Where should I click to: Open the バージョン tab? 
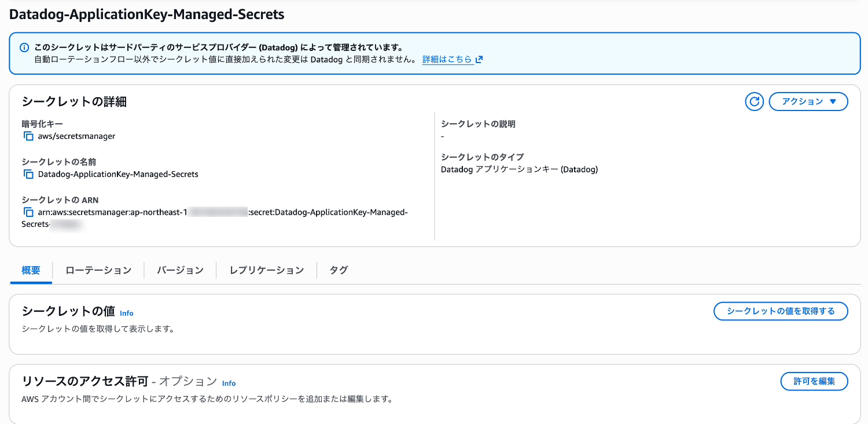pyautogui.click(x=180, y=270)
